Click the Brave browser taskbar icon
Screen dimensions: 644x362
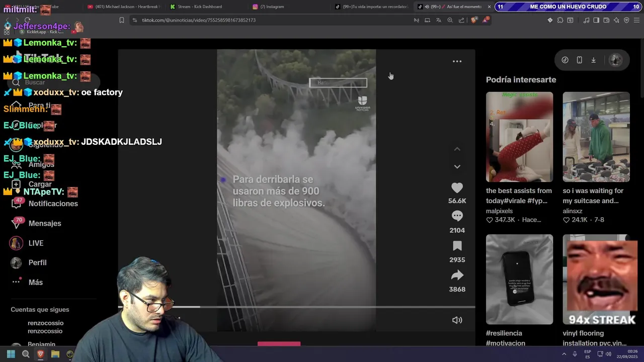(x=41, y=354)
